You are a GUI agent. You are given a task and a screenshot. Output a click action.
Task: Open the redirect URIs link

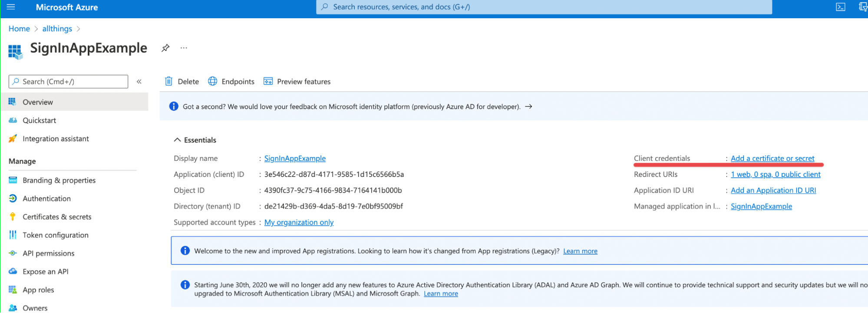coord(776,174)
